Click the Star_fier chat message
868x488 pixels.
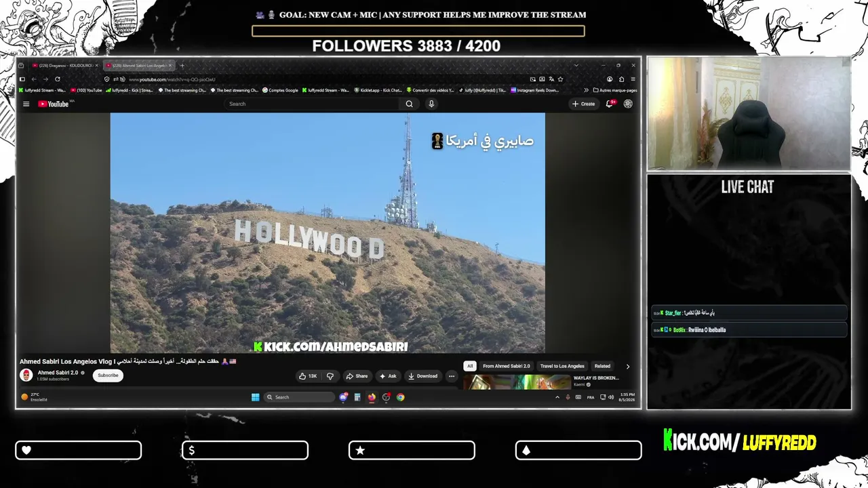(749, 313)
